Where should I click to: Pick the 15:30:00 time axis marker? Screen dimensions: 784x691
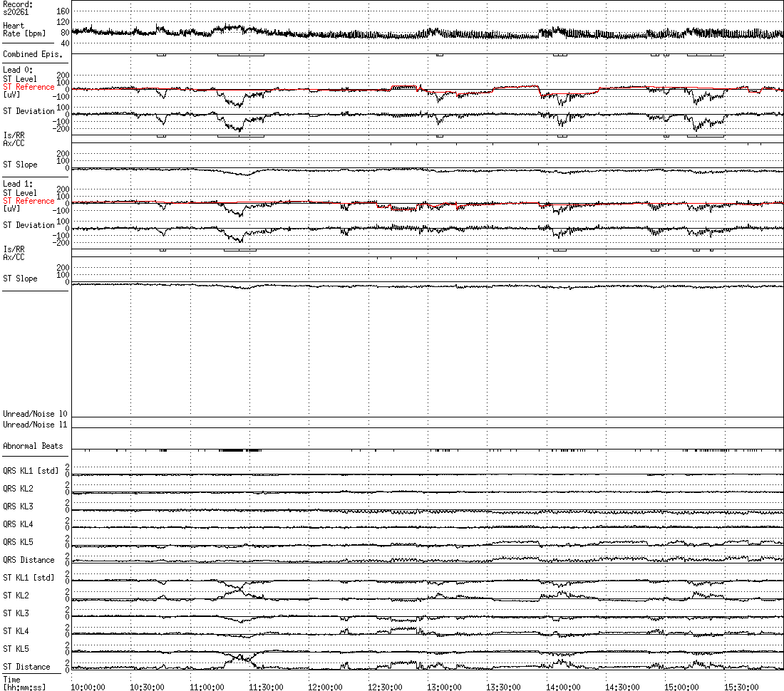point(741,687)
